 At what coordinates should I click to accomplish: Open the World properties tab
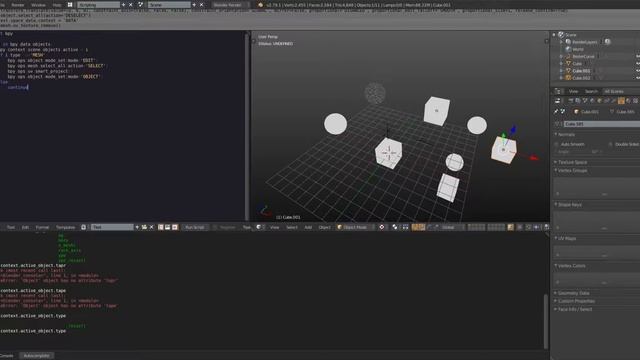pos(592,100)
